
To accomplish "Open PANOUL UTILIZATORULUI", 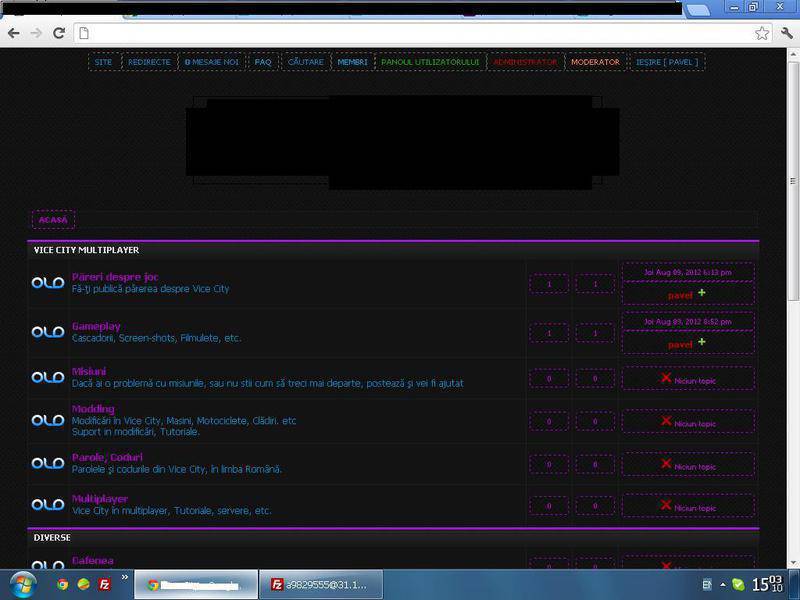I will pos(430,62).
